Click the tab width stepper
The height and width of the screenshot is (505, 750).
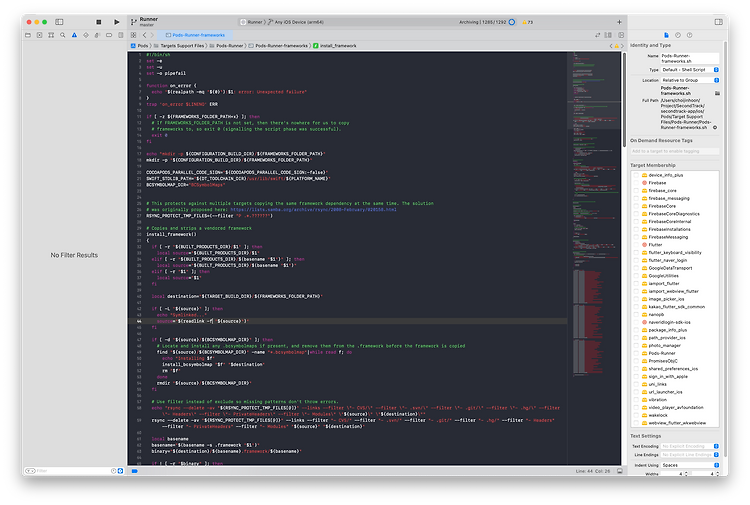coord(686,474)
